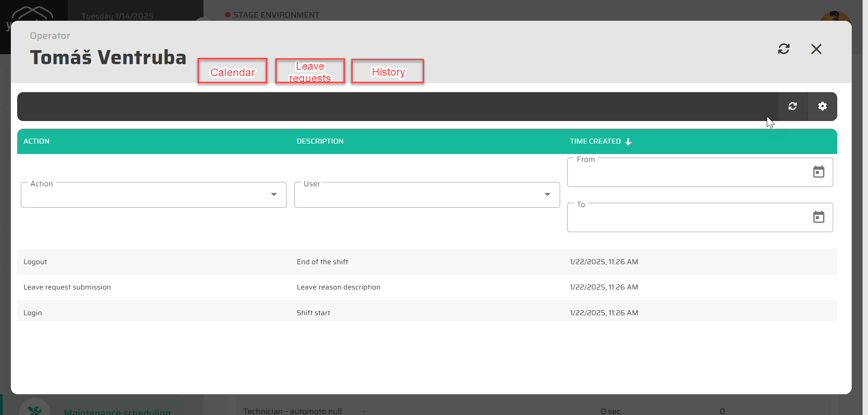Image resolution: width=868 pixels, height=415 pixels.
Task: Close the Operator dialog with the X
Action: (x=816, y=49)
